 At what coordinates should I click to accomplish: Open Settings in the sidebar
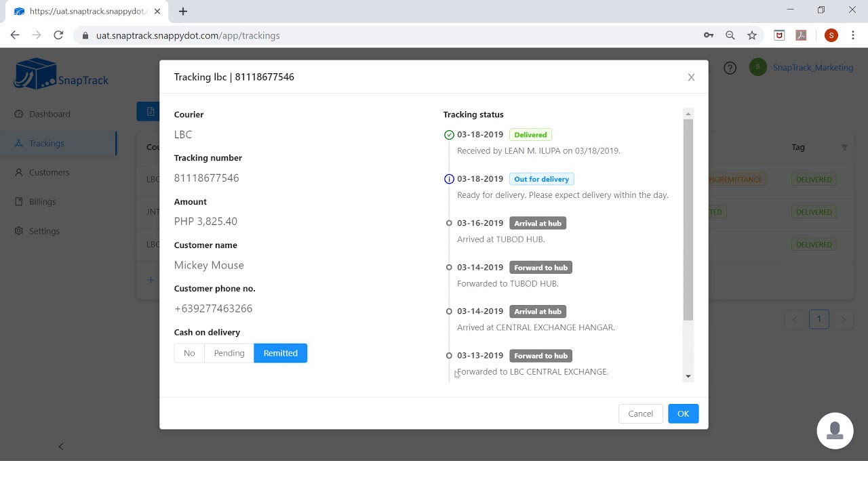[44, 230]
